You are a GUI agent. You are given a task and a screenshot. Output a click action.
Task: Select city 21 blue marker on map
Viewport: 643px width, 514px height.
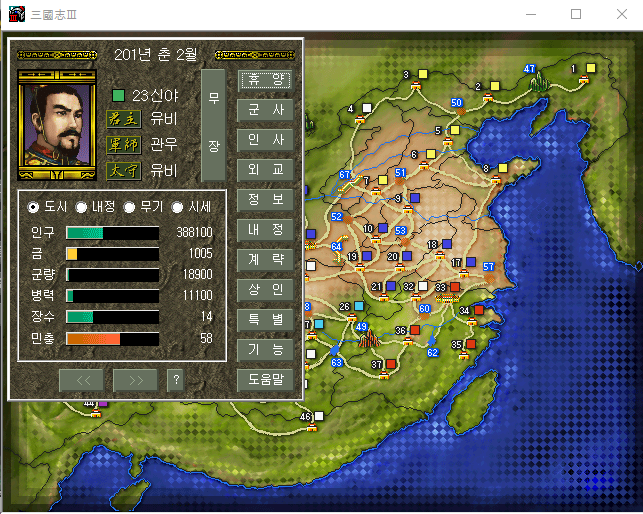tap(391, 286)
